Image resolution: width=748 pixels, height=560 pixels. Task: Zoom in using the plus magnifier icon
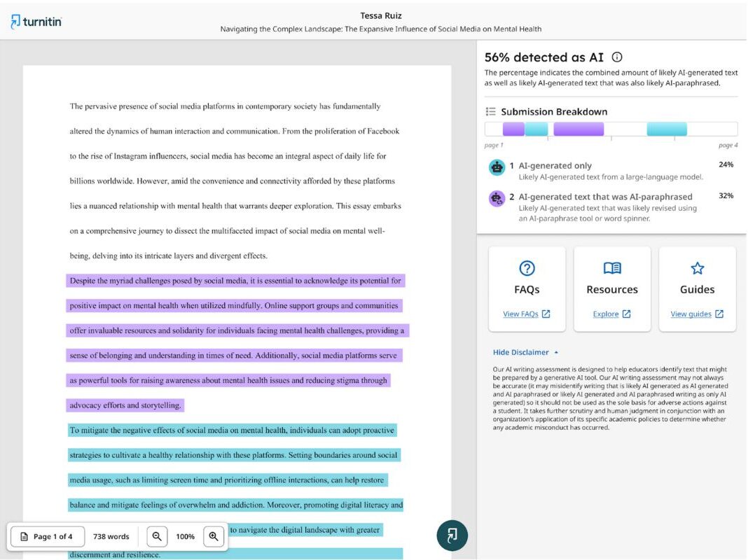pos(214,536)
